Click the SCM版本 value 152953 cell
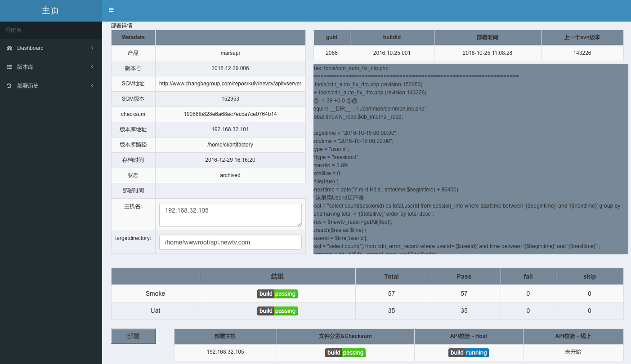 coord(230,99)
